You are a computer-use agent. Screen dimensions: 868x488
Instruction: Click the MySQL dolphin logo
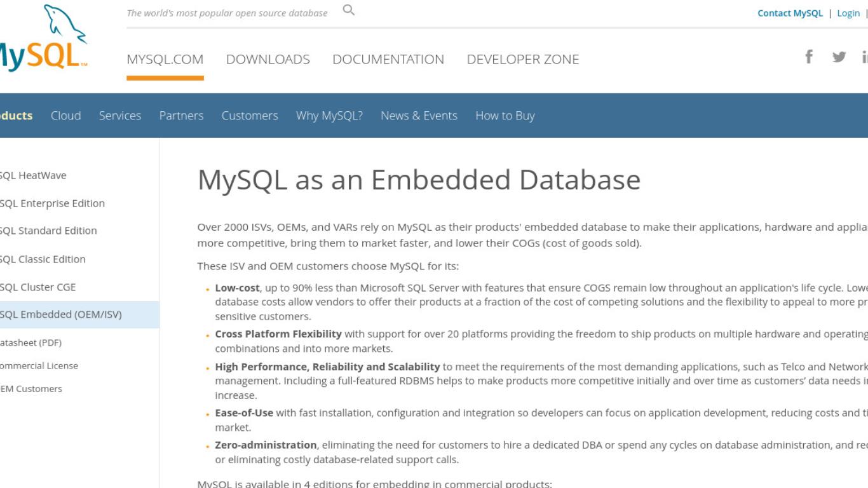click(44, 37)
